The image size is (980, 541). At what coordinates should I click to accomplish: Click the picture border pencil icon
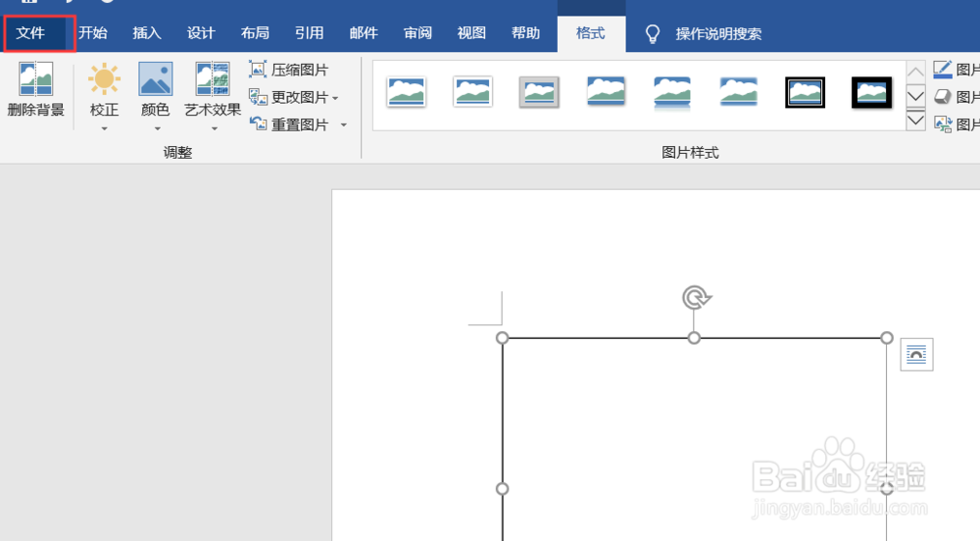click(x=943, y=70)
